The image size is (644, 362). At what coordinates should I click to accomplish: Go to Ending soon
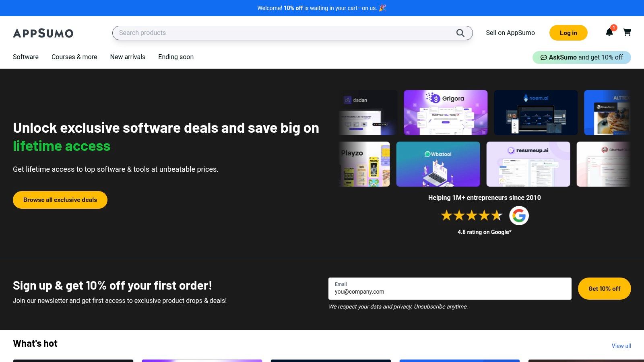[x=176, y=57]
